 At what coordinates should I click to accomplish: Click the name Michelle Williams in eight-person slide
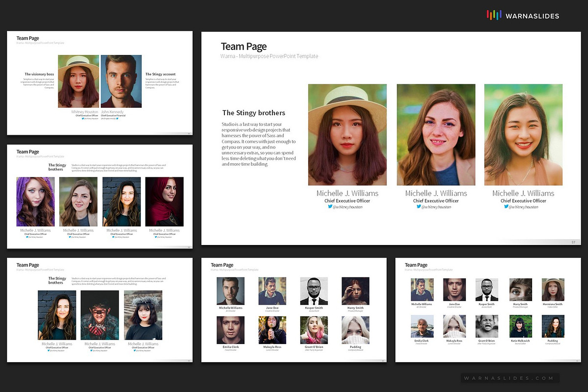(231, 308)
